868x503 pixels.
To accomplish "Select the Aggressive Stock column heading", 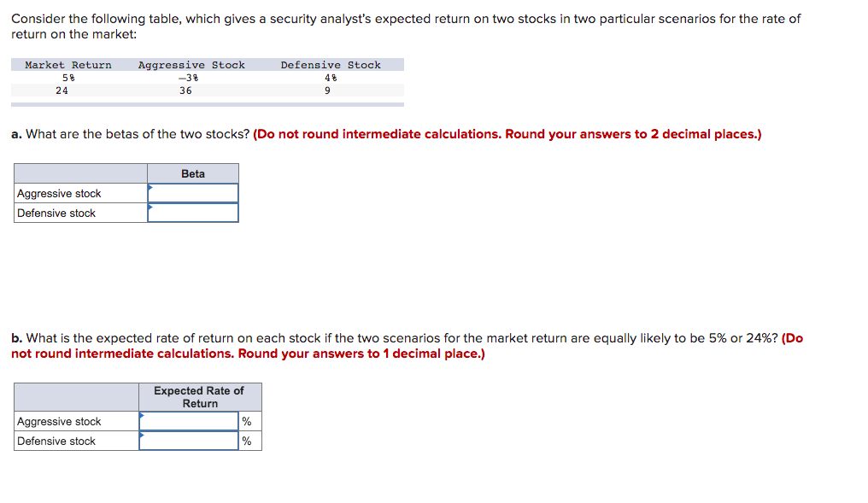I will click(191, 64).
